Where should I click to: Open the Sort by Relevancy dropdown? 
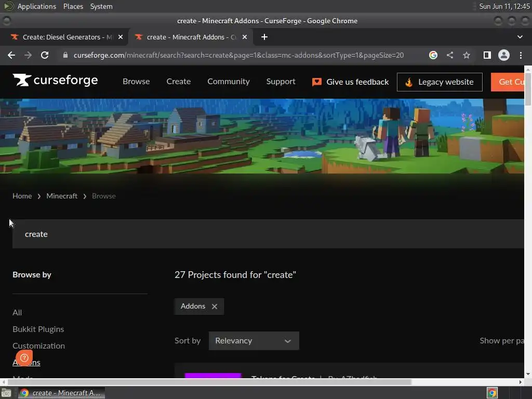[x=254, y=341]
